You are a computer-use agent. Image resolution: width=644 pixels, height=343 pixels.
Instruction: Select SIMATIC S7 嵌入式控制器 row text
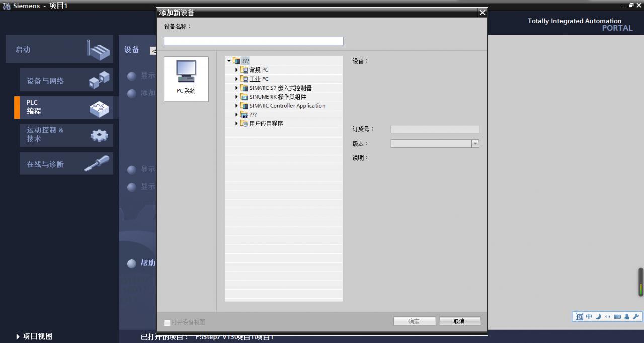[280, 88]
